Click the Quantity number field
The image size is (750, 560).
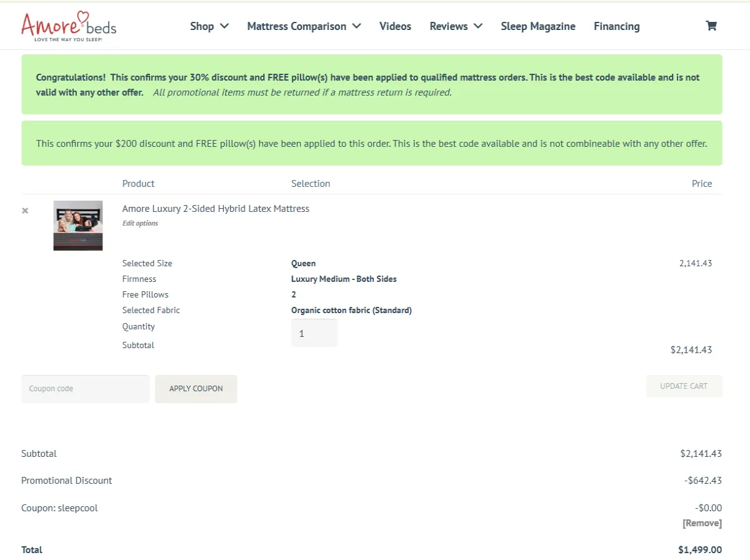click(314, 333)
